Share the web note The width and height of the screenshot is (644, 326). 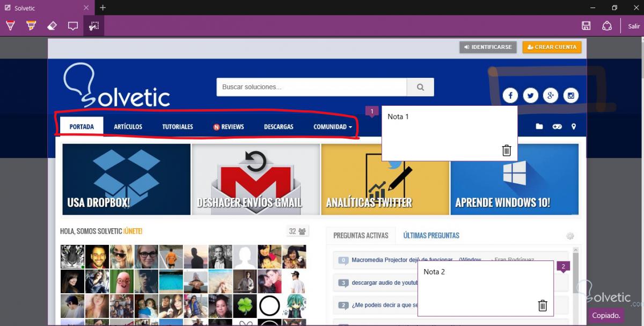(607, 26)
